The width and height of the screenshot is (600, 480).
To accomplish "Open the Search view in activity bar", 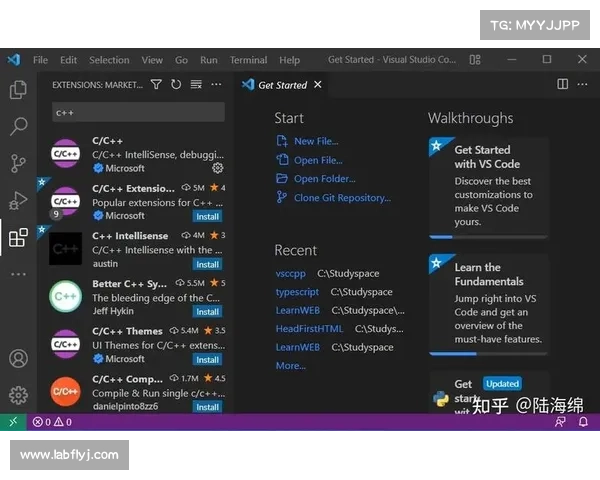I will tap(18, 126).
